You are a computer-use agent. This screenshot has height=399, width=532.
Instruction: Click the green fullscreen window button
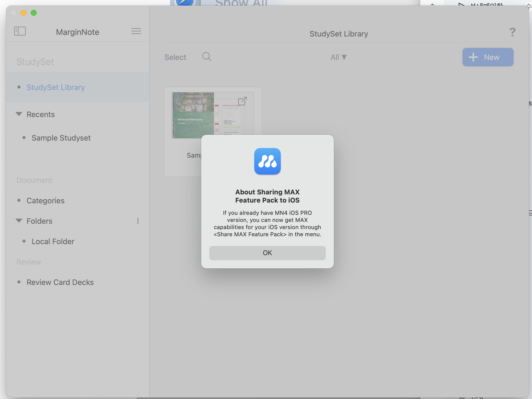coord(34,13)
